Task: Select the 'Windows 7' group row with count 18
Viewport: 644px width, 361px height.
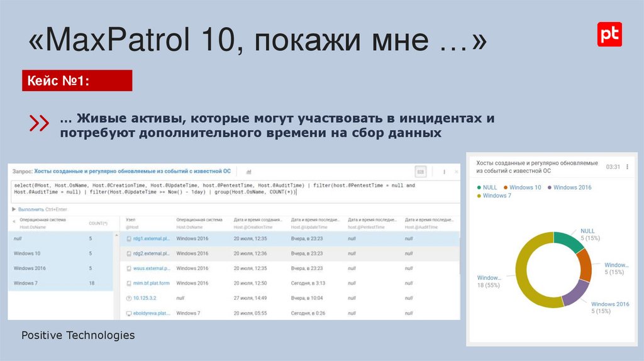Action: tap(60, 283)
